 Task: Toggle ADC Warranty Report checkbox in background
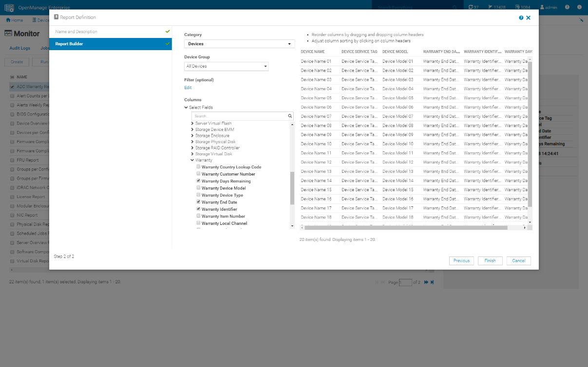(x=12, y=87)
